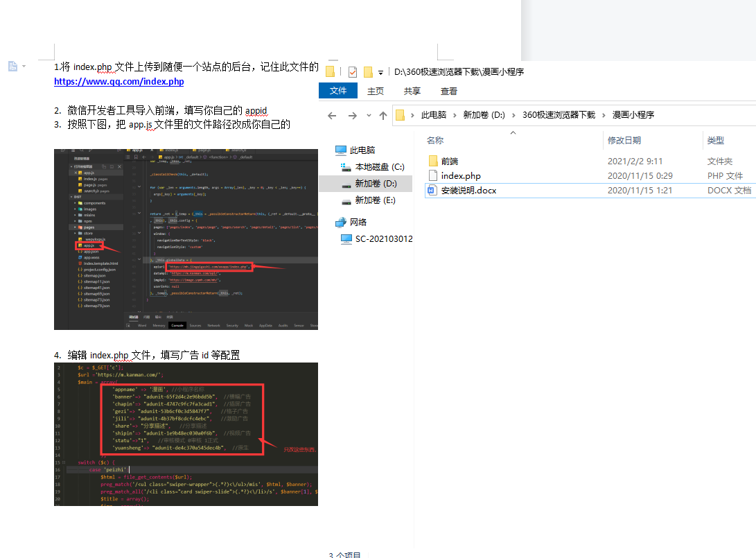
Task: Open the 文件 ribbon tab
Action: [x=338, y=91]
